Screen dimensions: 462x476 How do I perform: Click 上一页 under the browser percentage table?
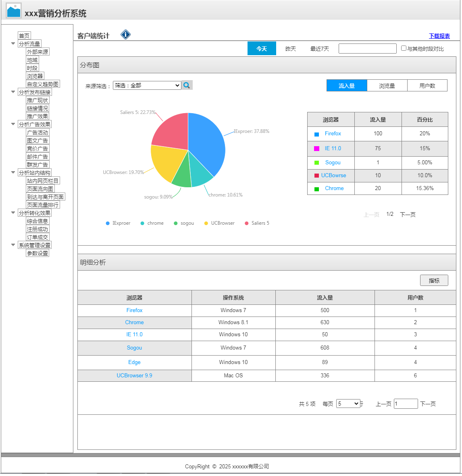[x=371, y=215]
